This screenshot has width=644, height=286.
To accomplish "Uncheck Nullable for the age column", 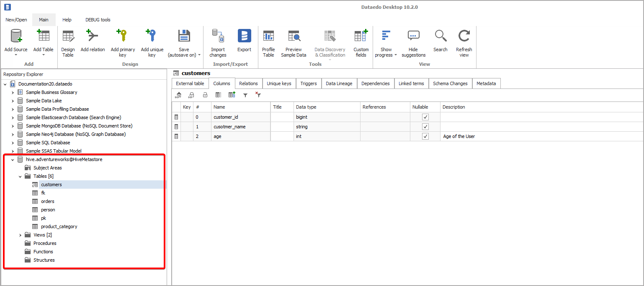I will (425, 136).
